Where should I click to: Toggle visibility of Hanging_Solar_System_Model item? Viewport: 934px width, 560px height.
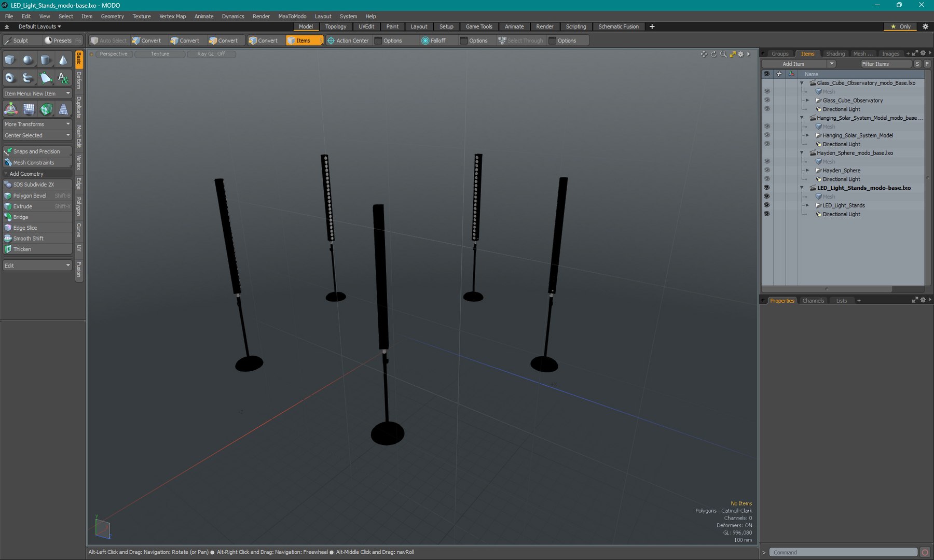(766, 135)
